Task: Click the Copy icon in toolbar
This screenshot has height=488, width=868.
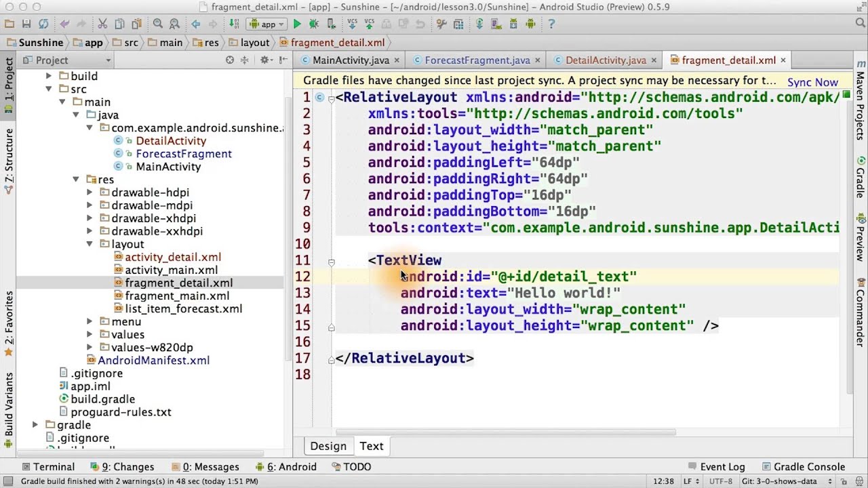Action: [x=119, y=24]
